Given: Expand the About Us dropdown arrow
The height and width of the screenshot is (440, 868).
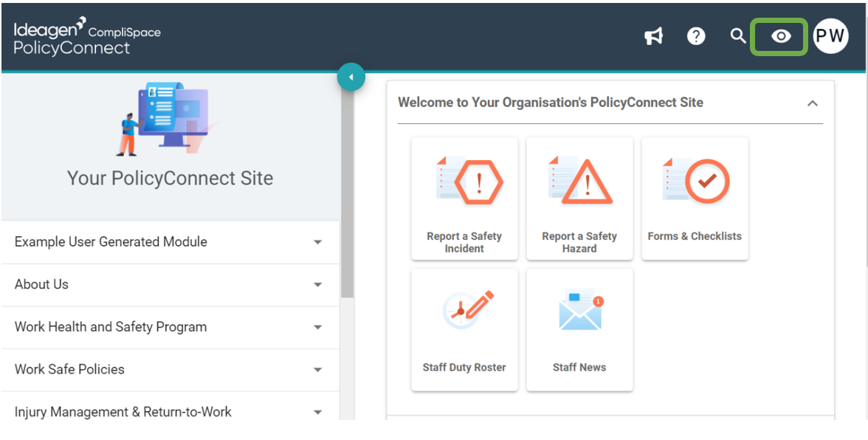Looking at the screenshot, I should click(x=317, y=285).
